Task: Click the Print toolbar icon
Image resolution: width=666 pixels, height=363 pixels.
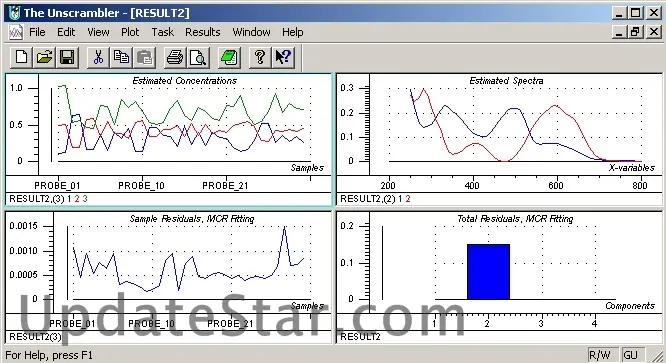Action: pyautogui.click(x=175, y=57)
